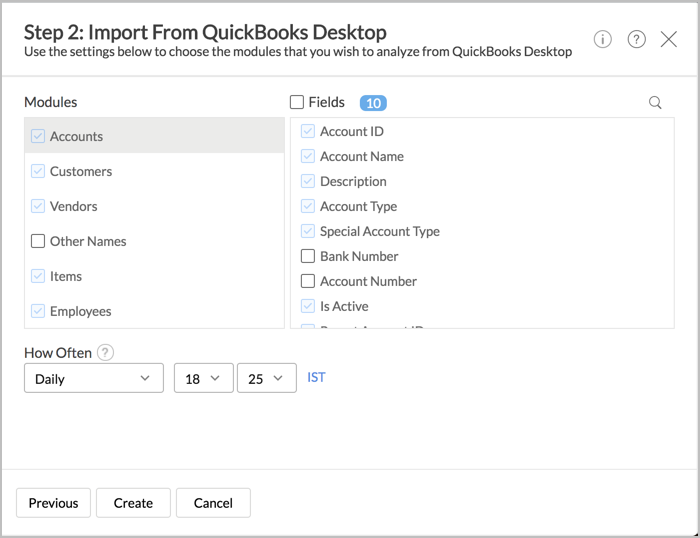Open the minute dropdown showing 25
Image resolution: width=700 pixels, height=538 pixels.
[267, 378]
